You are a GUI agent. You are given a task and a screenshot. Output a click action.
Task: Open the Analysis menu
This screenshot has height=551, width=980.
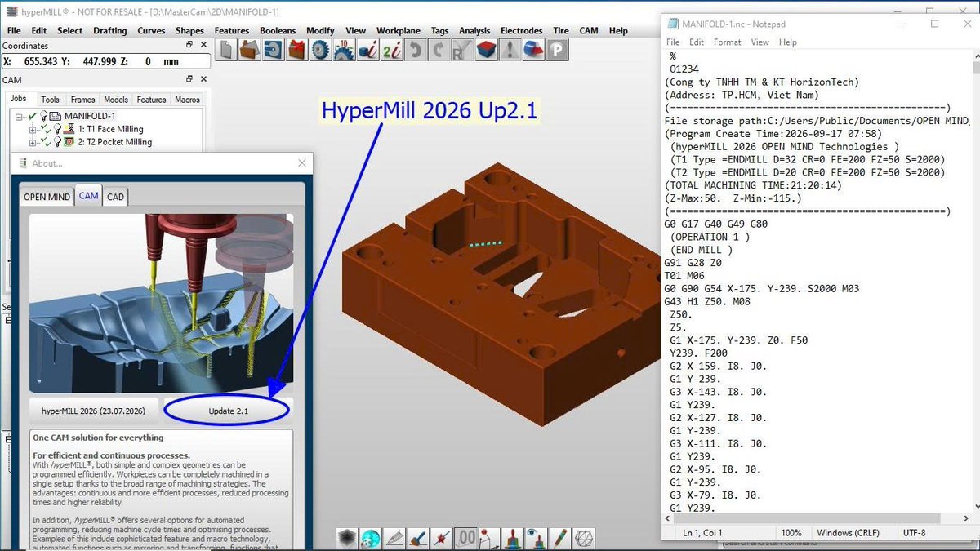474,30
